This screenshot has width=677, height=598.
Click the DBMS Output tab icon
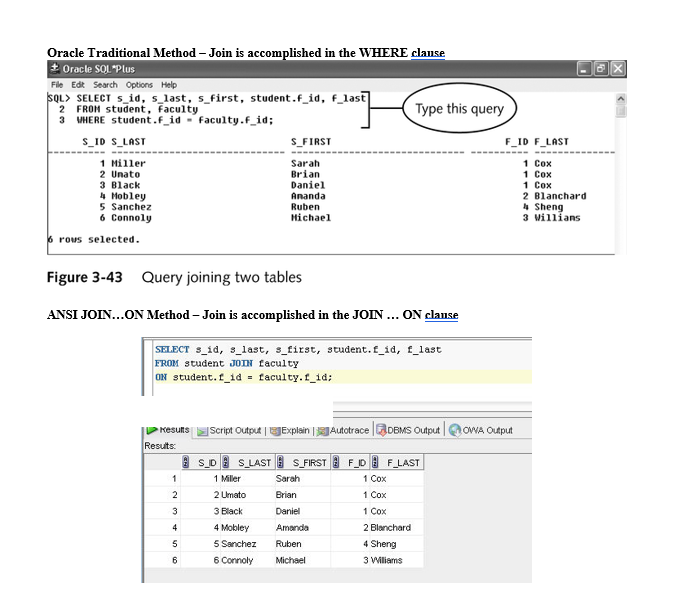tap(381, 430)
